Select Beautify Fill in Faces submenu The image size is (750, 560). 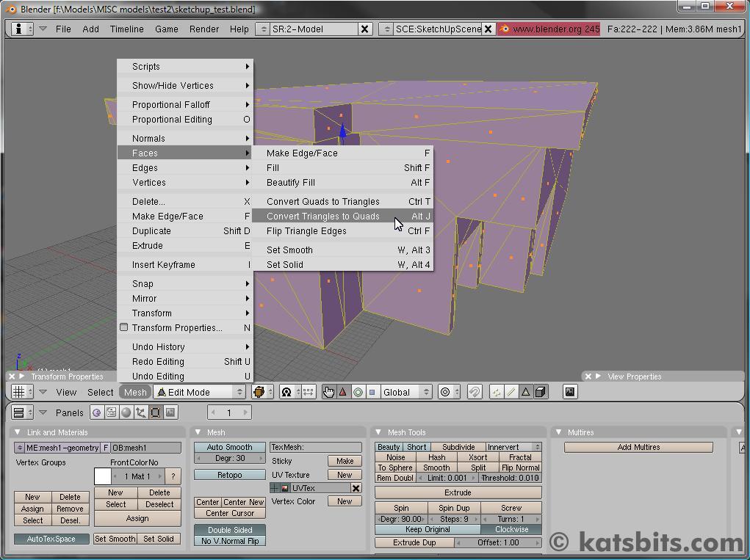tap(342, 182)
